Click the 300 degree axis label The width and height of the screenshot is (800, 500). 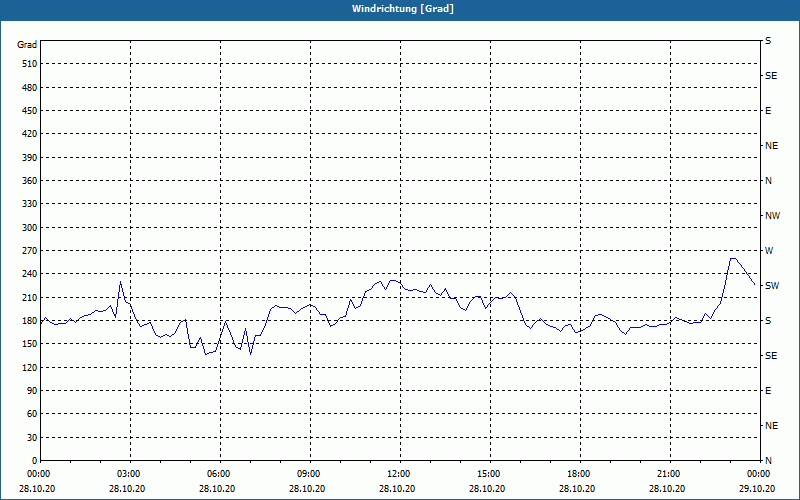(30, 228)
